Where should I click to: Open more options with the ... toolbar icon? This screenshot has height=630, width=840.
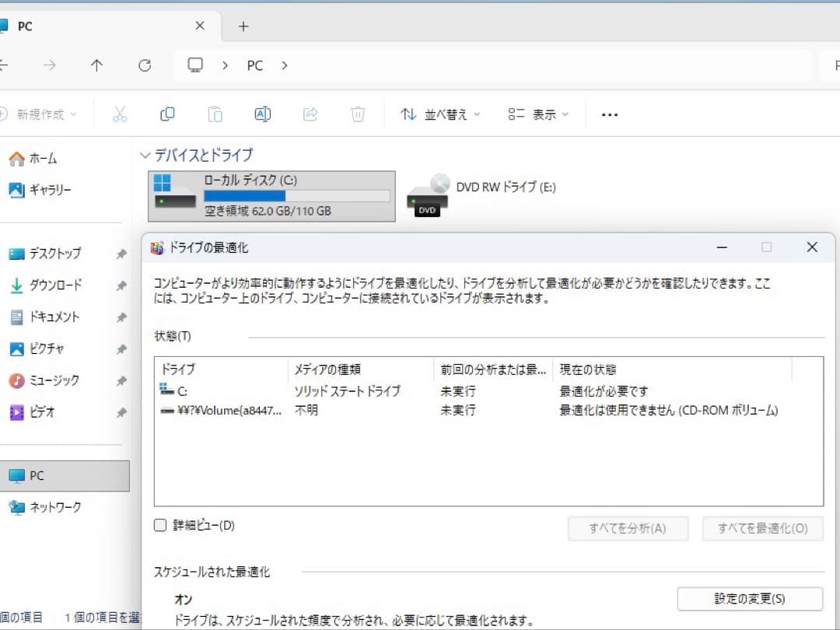coord(609,114)
